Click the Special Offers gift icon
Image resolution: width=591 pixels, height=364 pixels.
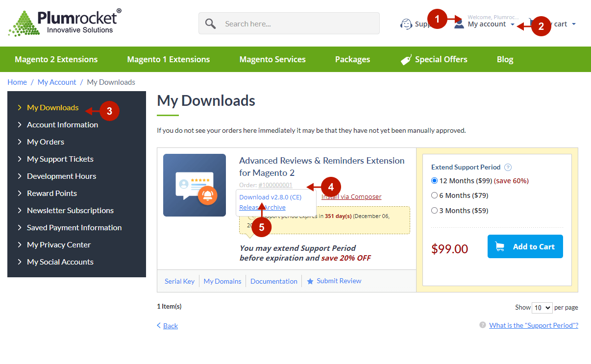click(x=406, y=59)
